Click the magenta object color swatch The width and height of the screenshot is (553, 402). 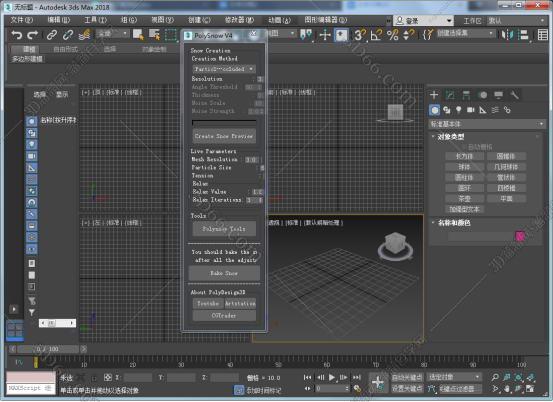[520, 236]
